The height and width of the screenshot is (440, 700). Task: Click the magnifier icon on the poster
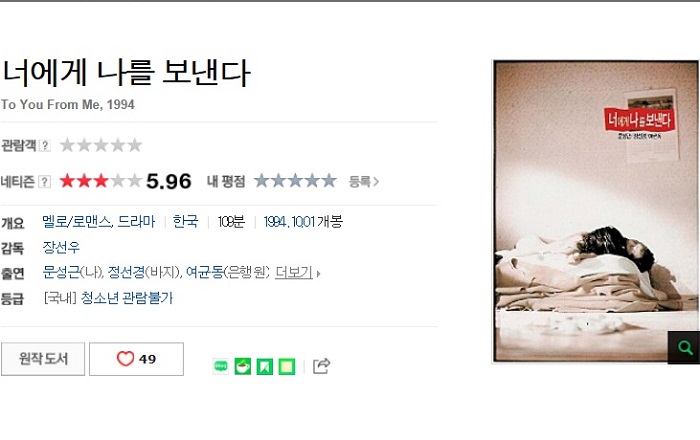point(684,347)
